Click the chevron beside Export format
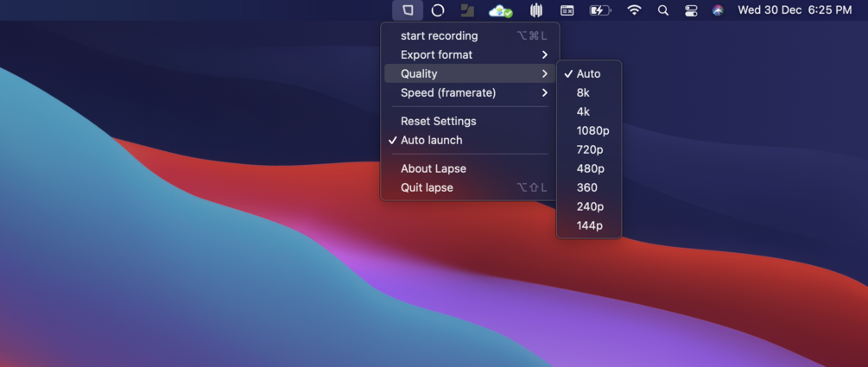The image size is (868, 367). click(545, 54)
